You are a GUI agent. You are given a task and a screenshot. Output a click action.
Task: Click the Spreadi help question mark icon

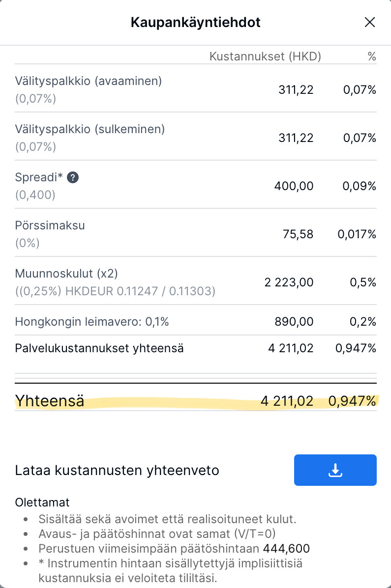click(73, 178)
